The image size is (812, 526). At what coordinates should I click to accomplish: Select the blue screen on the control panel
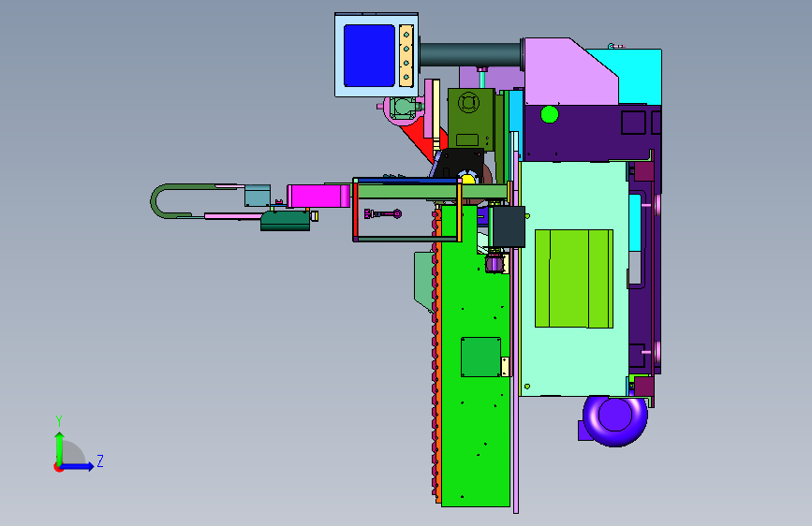(x=369, y=55)
